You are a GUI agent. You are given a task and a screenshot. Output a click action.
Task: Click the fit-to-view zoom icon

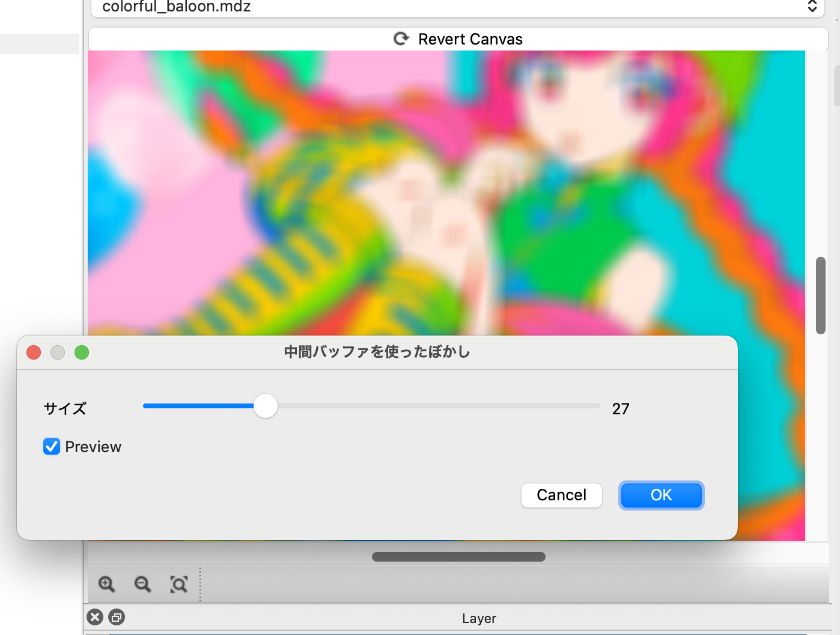coord(179,584)
